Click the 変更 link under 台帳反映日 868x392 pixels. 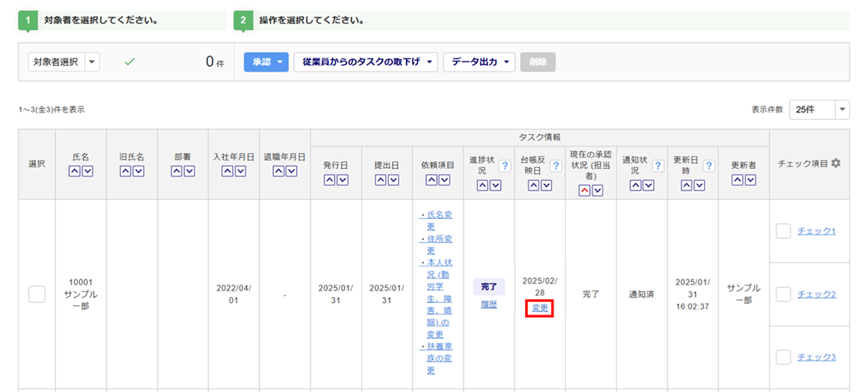[x=540, y=308]
